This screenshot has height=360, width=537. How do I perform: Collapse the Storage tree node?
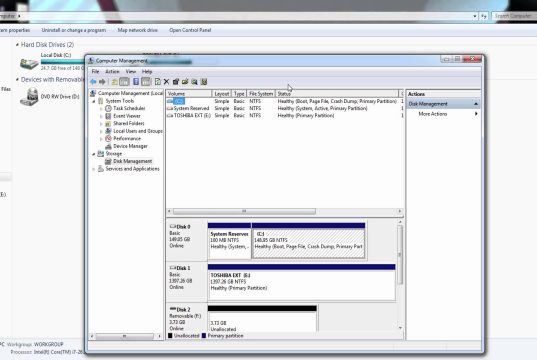tap(93, 154)
